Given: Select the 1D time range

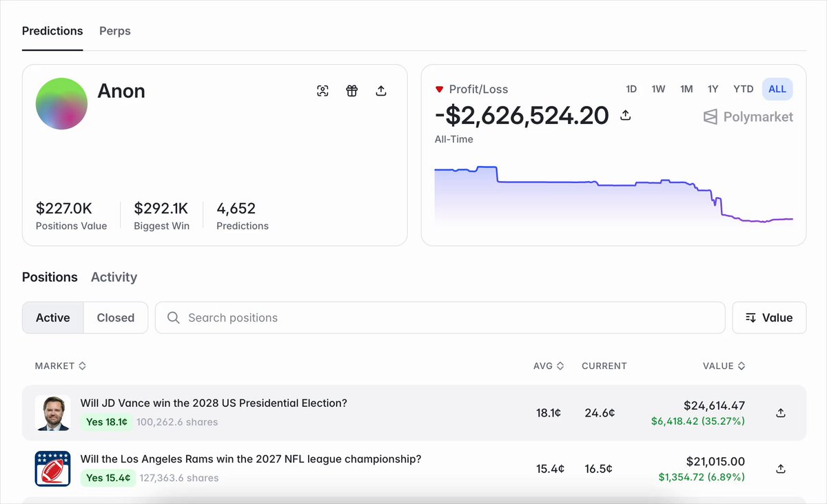Looking at the screenshot, I should click(x=631, y=89).
